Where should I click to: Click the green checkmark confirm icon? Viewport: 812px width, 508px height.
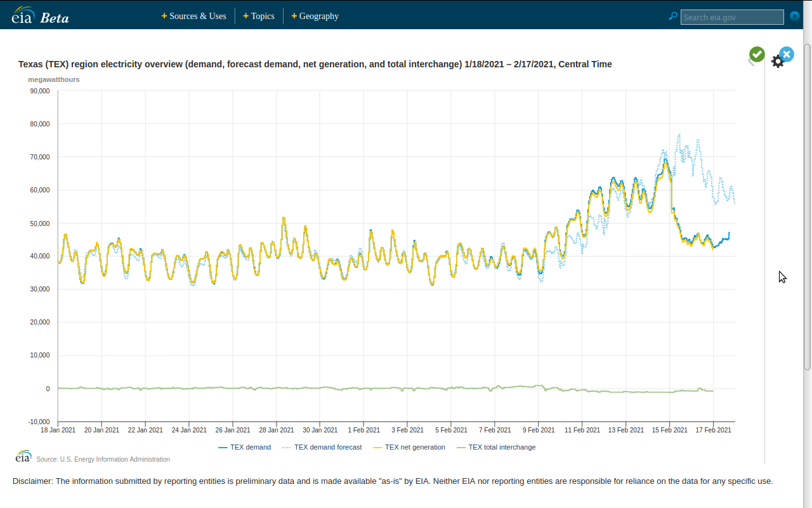tap(756, 55)
